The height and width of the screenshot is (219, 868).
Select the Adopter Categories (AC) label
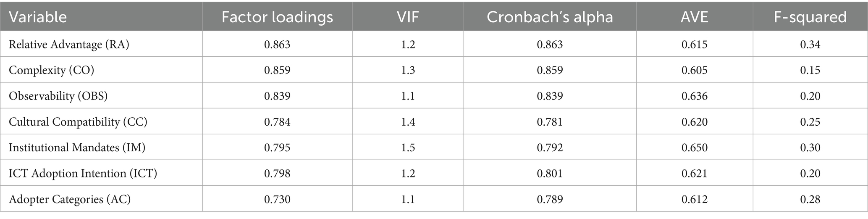coord(70,199)
